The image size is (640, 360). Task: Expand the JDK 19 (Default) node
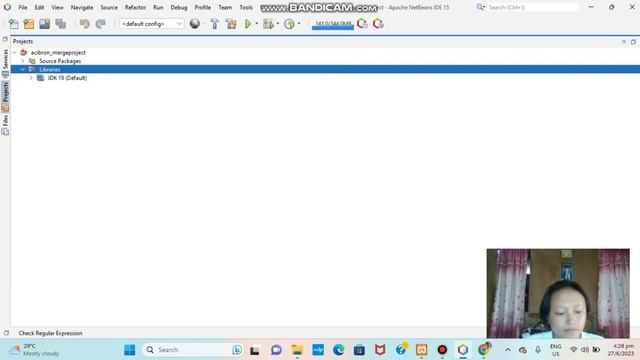(x=31, y=78)
